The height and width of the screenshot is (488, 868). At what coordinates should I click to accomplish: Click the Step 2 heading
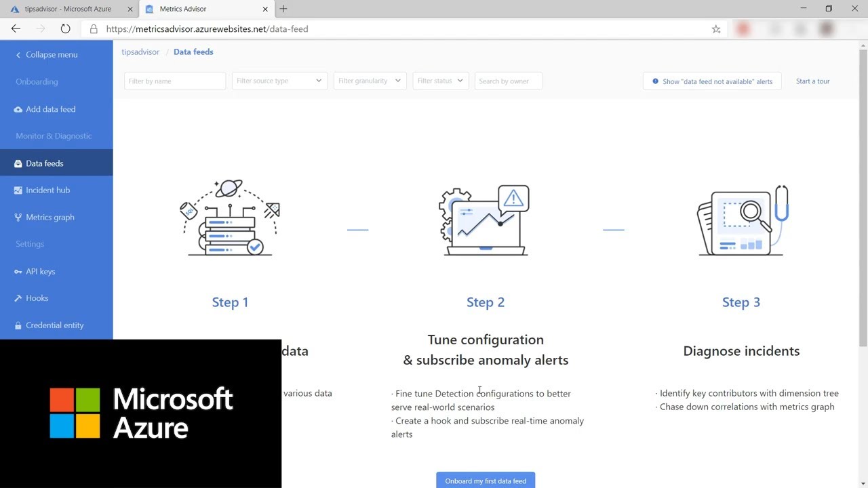486,302
